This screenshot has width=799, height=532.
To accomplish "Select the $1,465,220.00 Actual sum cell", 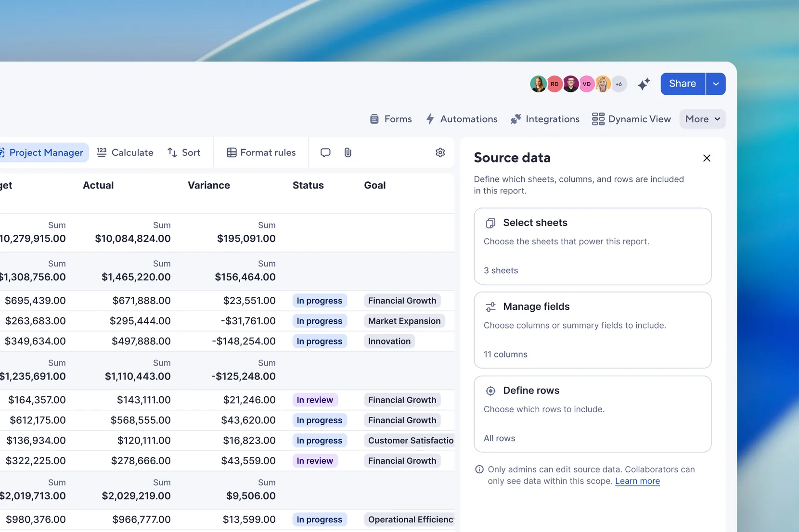I will 136,277.
